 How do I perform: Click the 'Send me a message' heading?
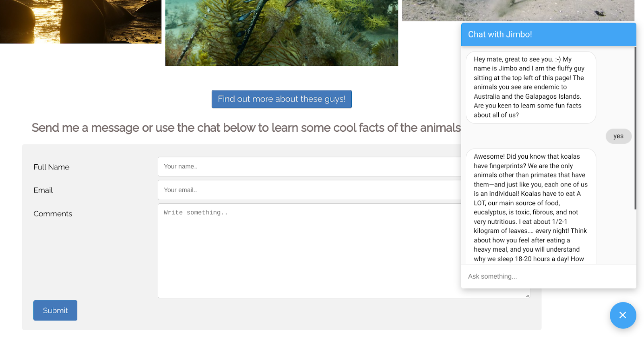tap(246, 128)
